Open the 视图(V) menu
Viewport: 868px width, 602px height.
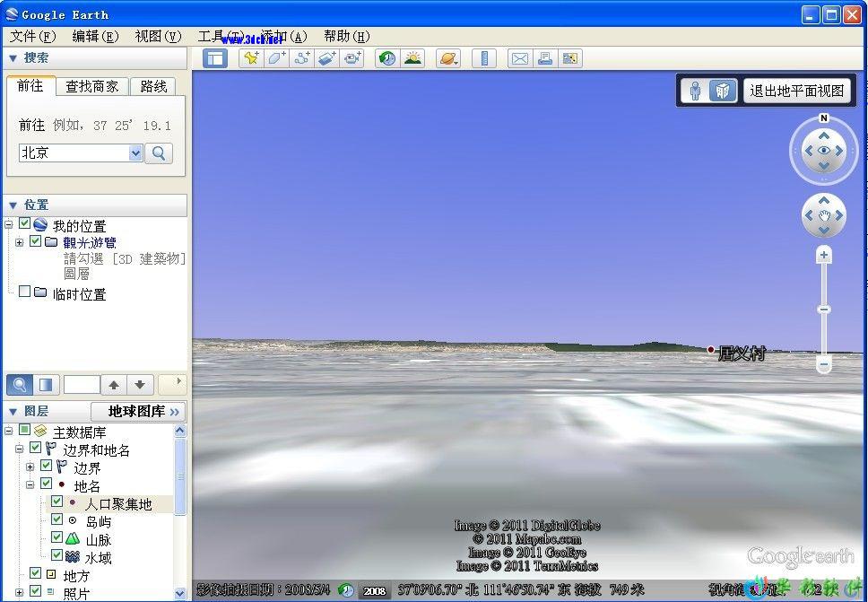pos(158,36)
